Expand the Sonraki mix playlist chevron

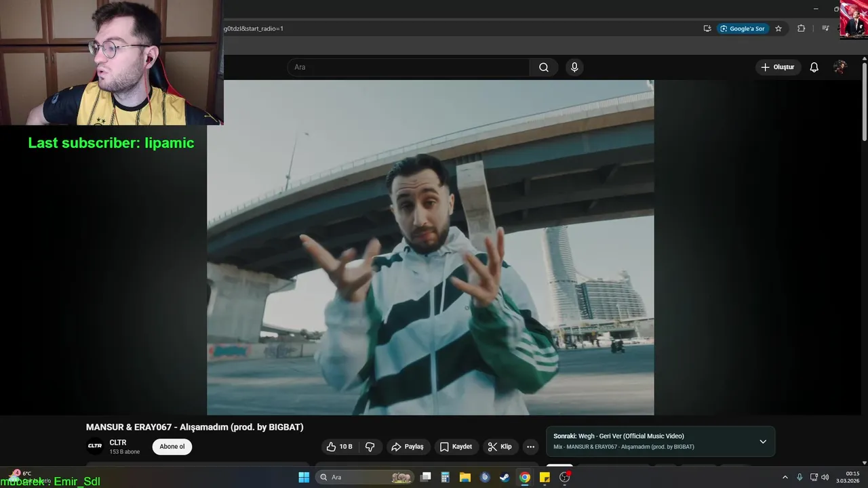coord(763,441)
